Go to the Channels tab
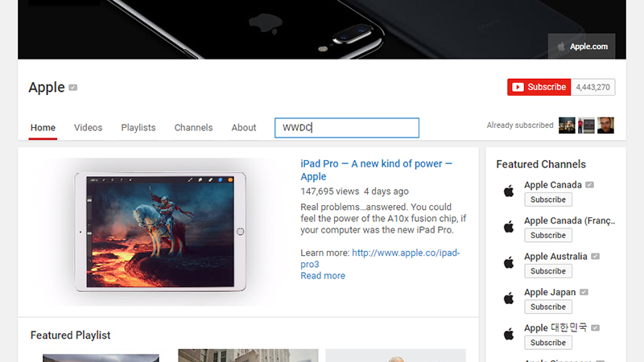644x362 pixels. [193, 128]
